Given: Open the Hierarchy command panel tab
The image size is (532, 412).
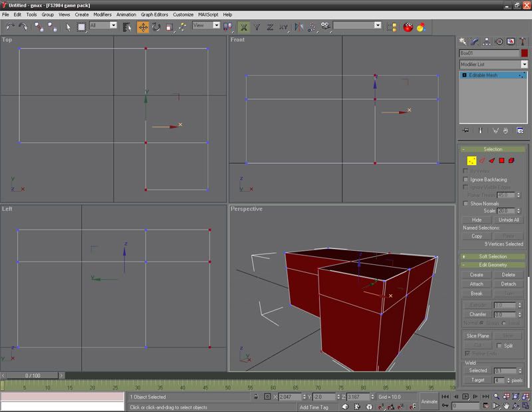Looking at the screenshot, I should coord(487,41).
